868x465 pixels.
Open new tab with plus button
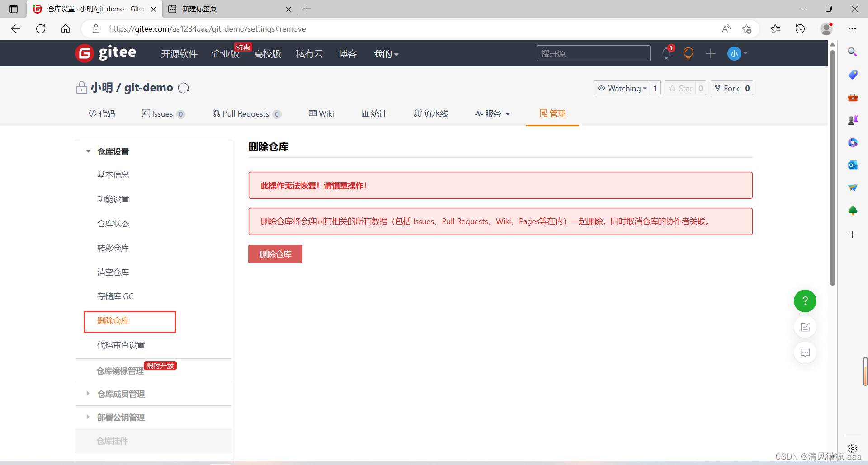[x=307, y=9]
